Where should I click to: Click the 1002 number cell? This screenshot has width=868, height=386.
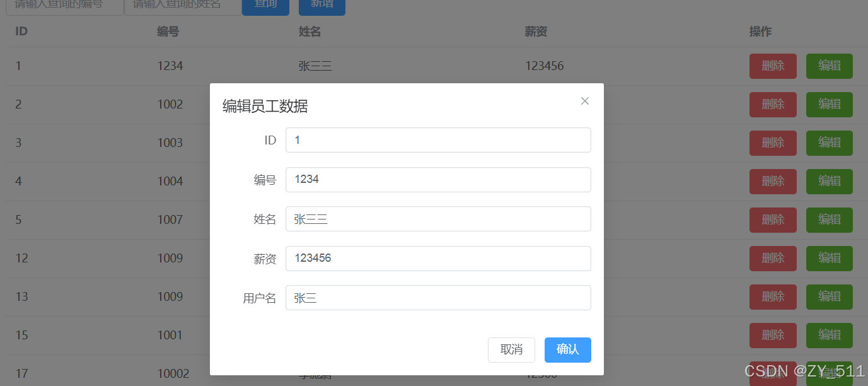coord(170,105)
